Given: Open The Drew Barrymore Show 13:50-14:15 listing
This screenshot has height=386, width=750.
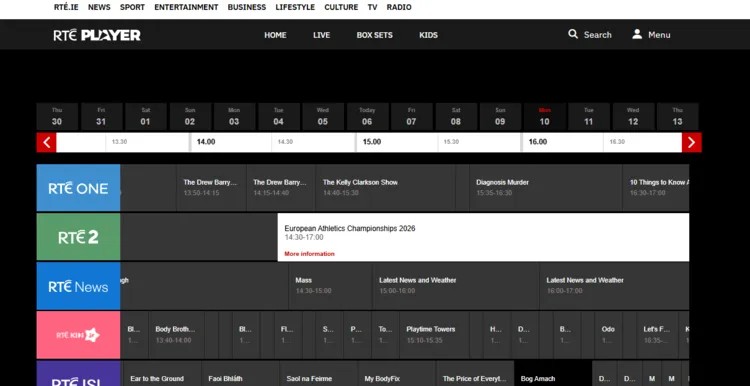Looking at the screenshot, I should 211,187.
